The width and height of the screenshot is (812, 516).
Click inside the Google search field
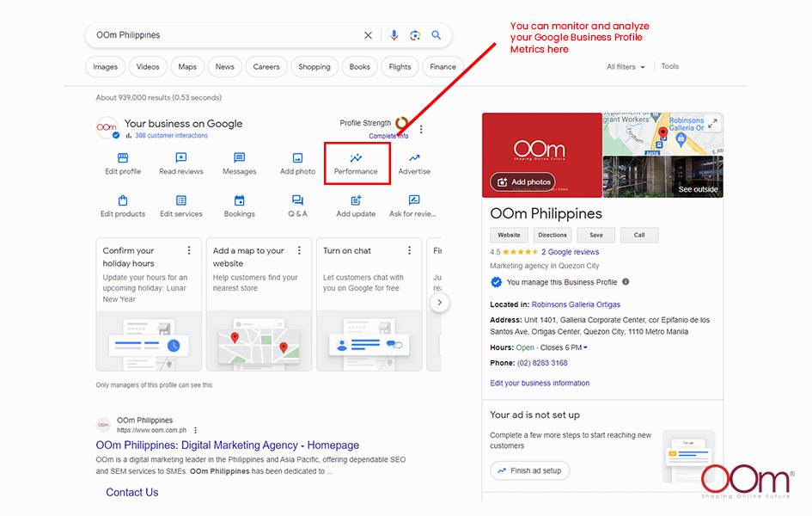[x=223, y=35]
